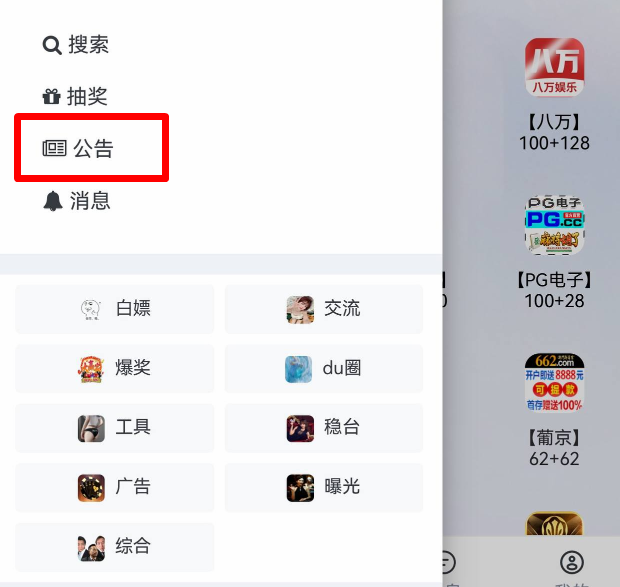Choose the 工具 category

115,428
